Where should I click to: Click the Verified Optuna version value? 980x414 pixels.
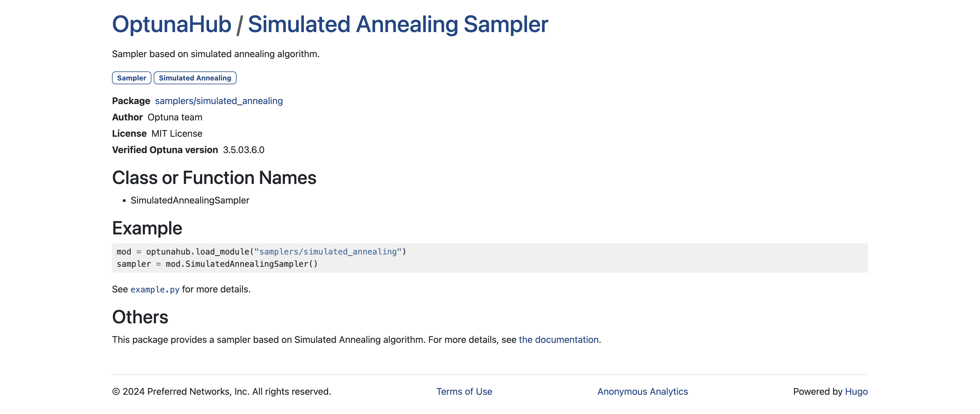point(244,150)
